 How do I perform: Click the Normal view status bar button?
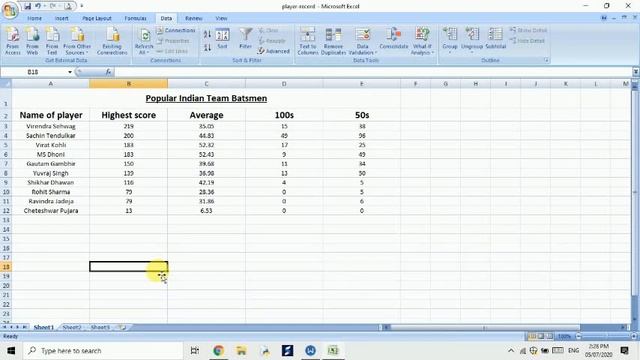click(x=532, y=336)
